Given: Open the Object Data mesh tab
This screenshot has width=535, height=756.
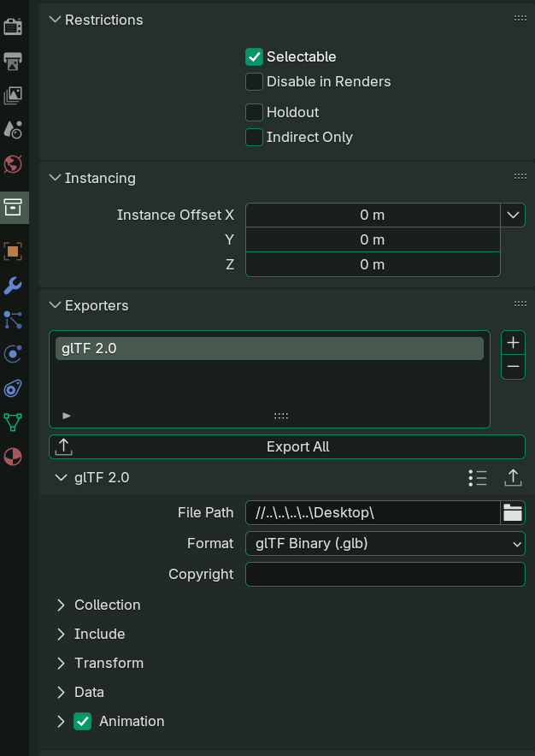Looking at the screenshot, I should pyautogui.click(x=13, y=422).
